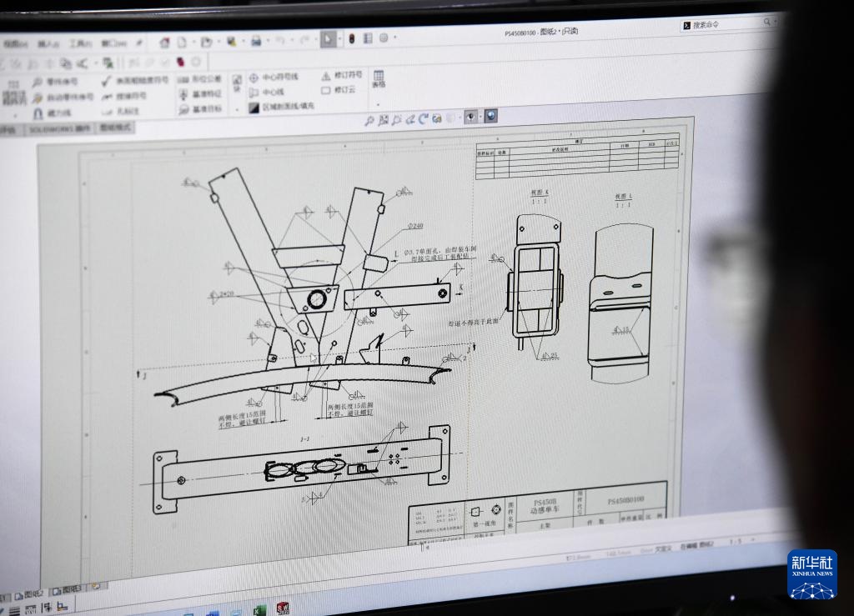The image size is (854, 616).
Task: Open the Tools (工具) menu
Action: pos(80,43)
